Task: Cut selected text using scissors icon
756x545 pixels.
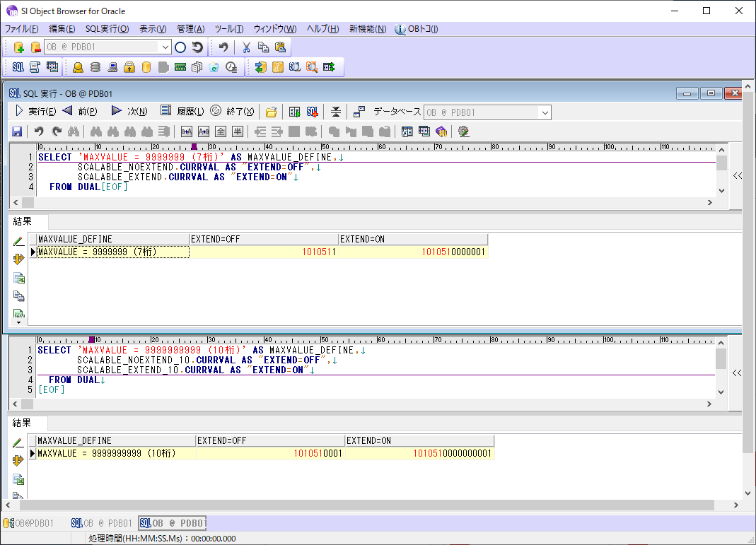Action: 245,47
